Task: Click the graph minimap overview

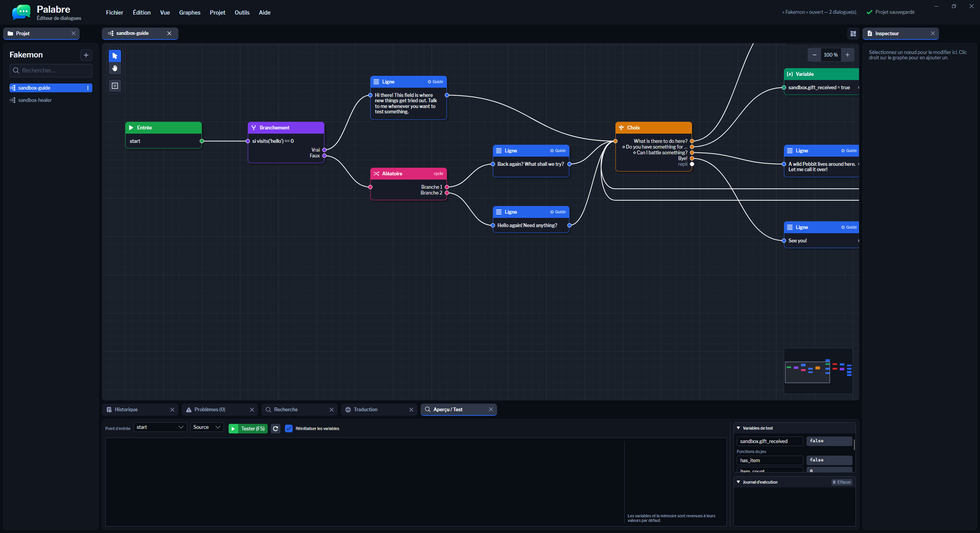Action: click(x=818, y=371)
